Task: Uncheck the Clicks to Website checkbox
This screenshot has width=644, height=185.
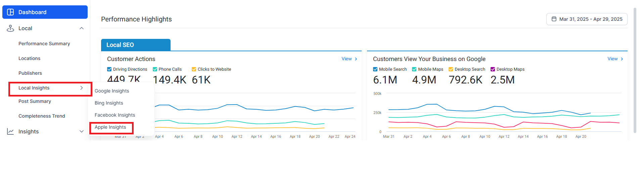Action: click(194, 69)
